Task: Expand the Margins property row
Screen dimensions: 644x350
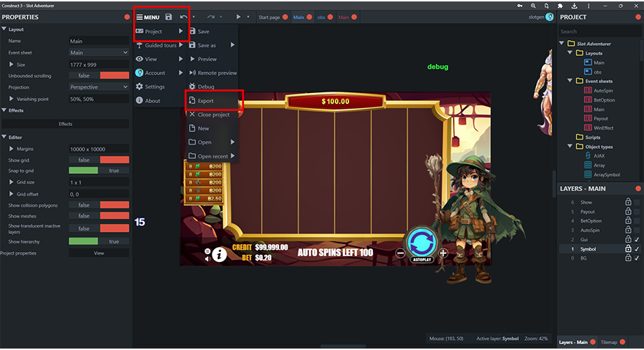Action: (x=11, y=149)
